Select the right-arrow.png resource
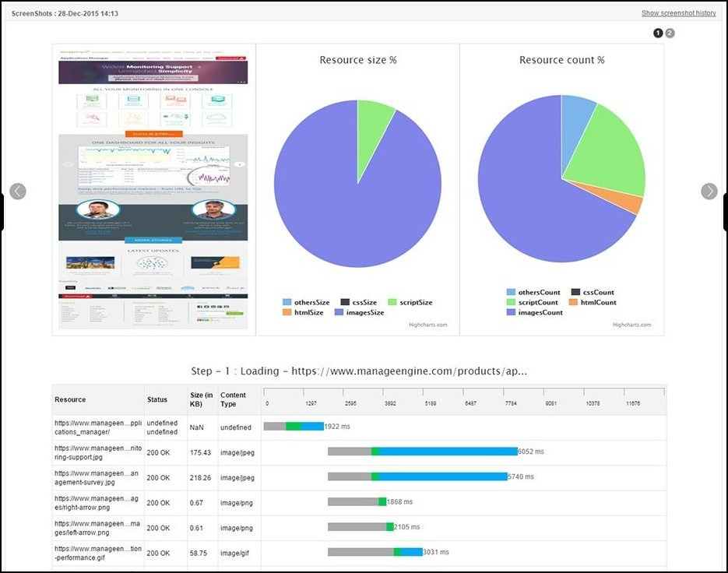The height and width of the screenshot is (573, 728). 96,502
